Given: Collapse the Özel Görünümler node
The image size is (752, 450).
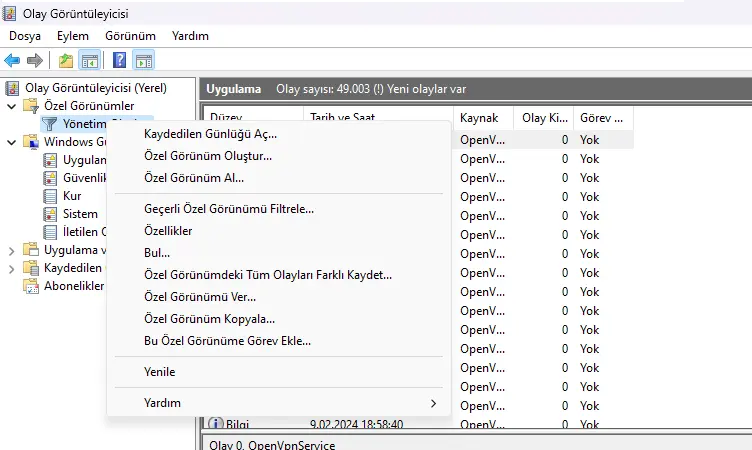Looking at the screenshot, I should [12, 106].
